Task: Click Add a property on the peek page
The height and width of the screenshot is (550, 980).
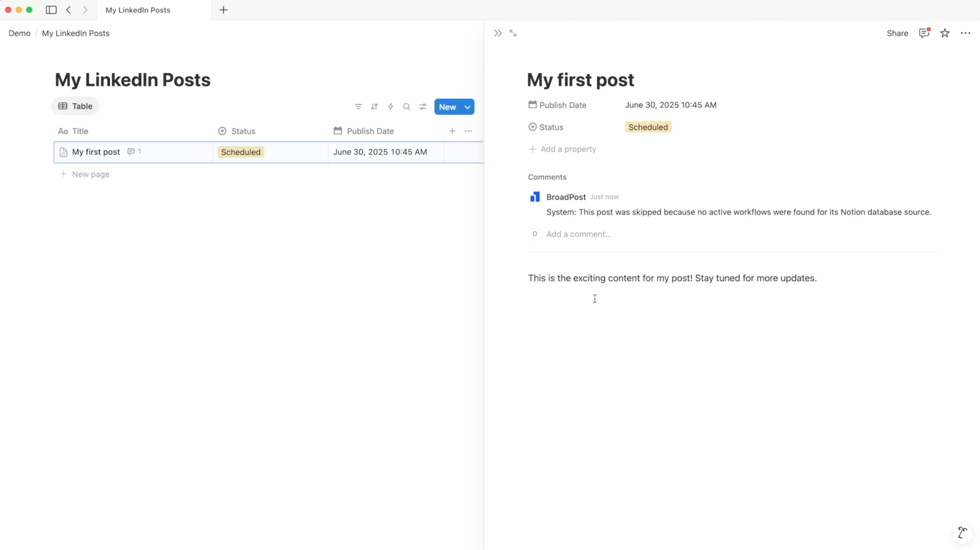Action: 568,149
